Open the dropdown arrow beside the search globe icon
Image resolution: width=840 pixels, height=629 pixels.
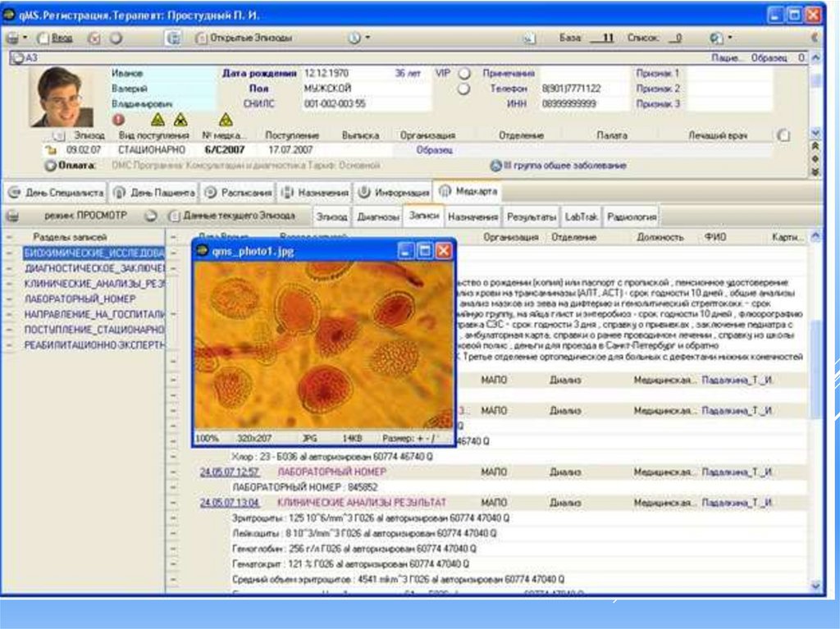[x=729, y=38]
